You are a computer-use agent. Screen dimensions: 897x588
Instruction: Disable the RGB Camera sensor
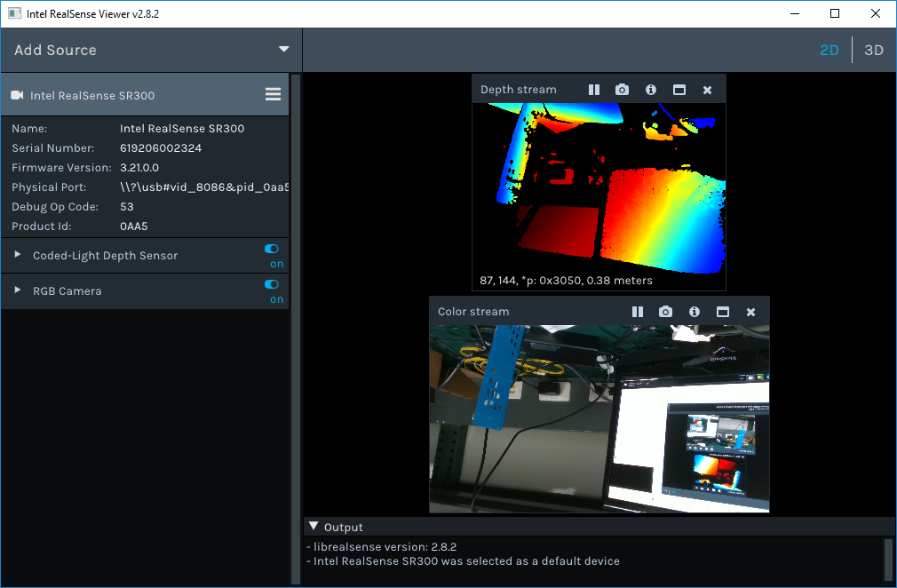point(272,285)
